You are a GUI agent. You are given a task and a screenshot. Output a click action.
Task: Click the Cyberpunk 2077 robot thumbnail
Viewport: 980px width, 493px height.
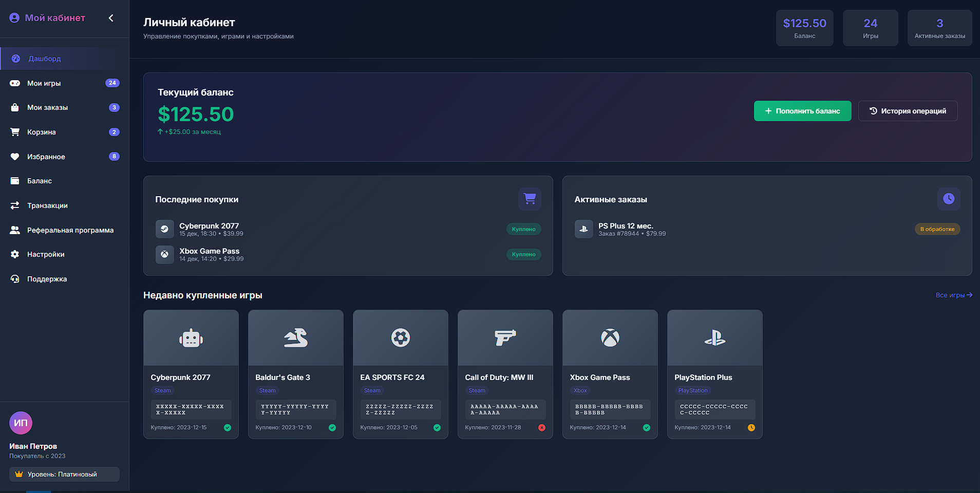(x=191, y=338)
